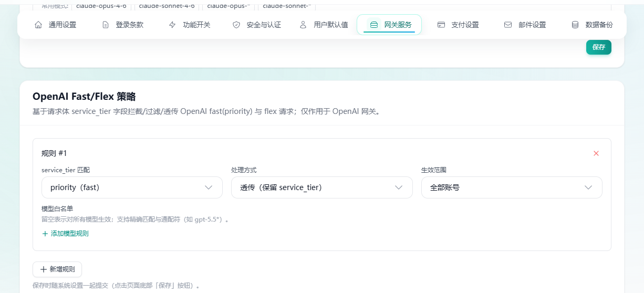This screenshot has width=644, height=293.
Task: Click the 模型白名单 label
Action: (x=57, y=208)
